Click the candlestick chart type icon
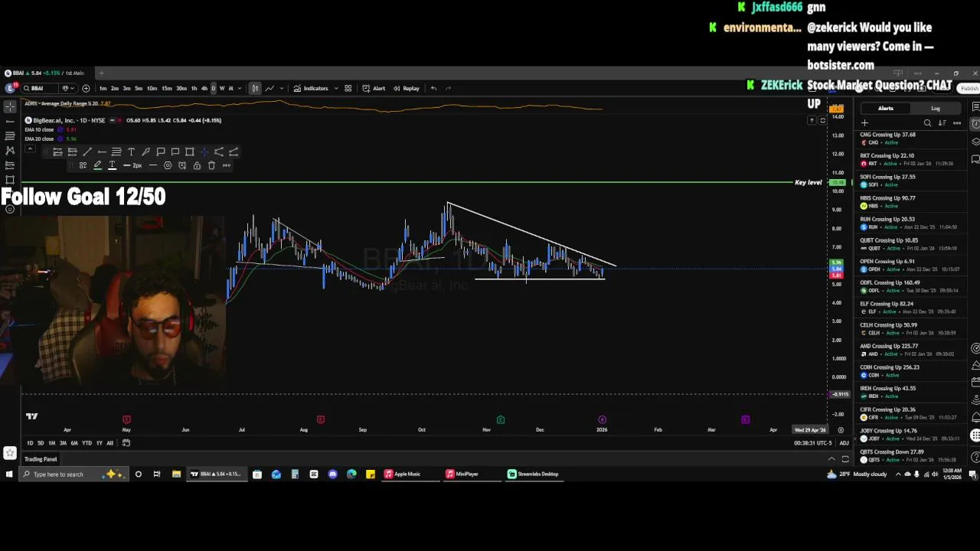 (x=255, y=88)
